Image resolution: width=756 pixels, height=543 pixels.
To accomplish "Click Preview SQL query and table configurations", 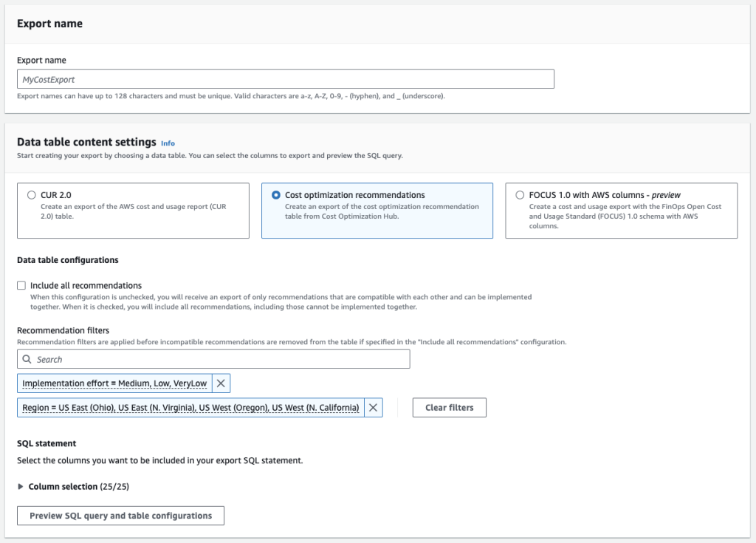I will (x=120, y=515).
